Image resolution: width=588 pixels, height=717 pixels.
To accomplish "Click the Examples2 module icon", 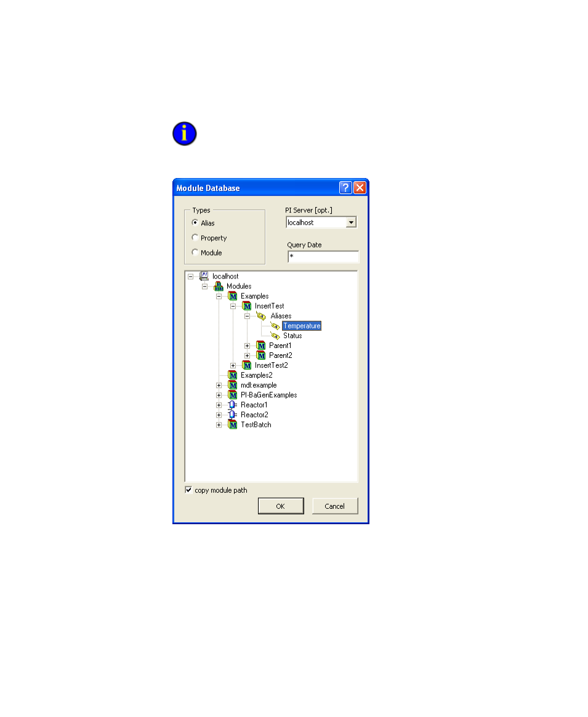I will tap(233, 375).
